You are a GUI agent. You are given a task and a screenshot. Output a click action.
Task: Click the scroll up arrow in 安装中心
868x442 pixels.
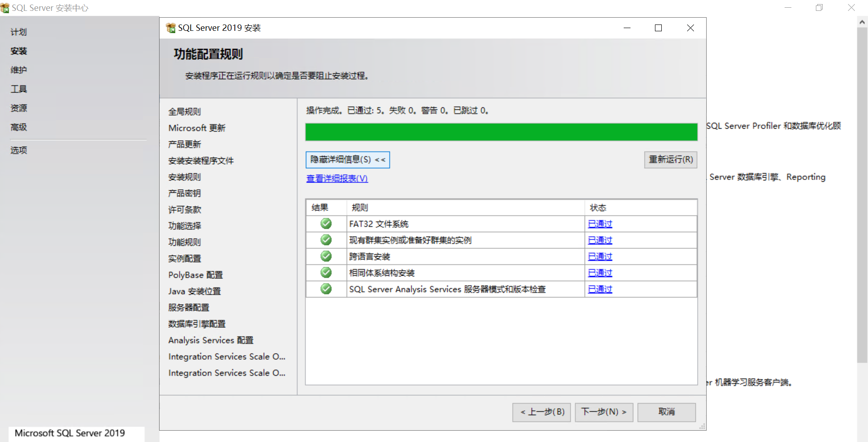[x=862, y=21]
